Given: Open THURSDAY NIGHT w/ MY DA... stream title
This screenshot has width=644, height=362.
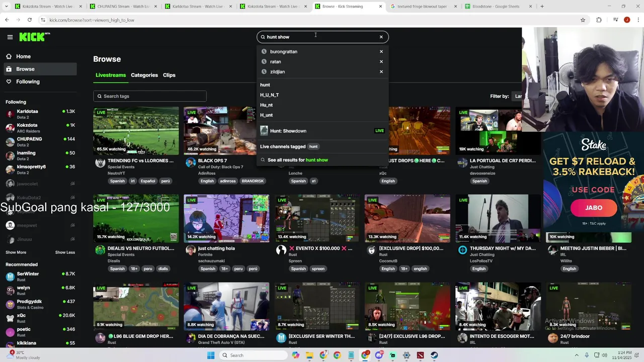Looking at the screenshot, I should 503,248.
